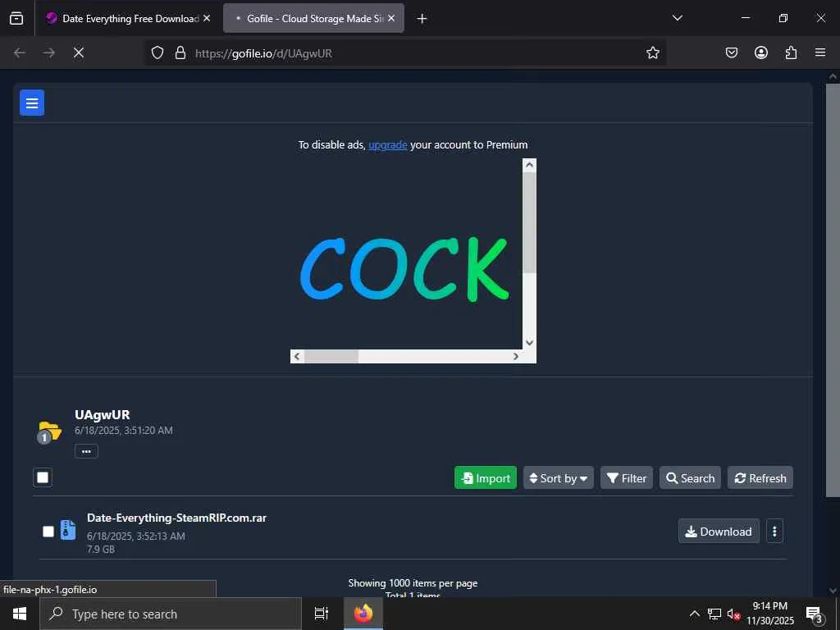Open Date-Everything-SteamRIP.com.rar file name
The height and width of the screenshot is (630, 840).
(x=177, y=518)
